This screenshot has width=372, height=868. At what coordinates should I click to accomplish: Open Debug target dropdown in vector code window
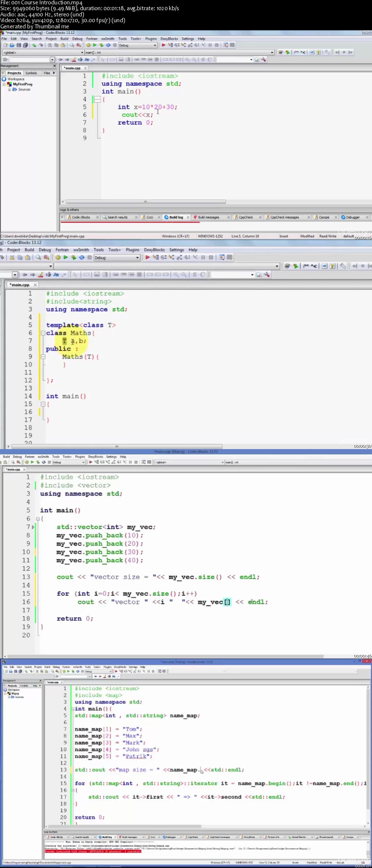click(x=83, y=462)
